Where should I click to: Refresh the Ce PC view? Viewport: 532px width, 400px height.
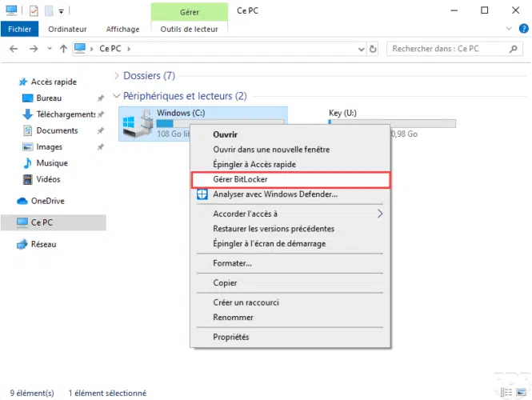pyautogui.click(x=373, y=49)
